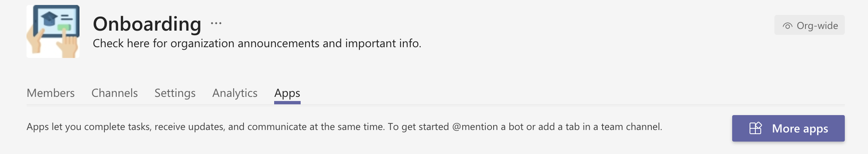The image size is (868, 154).
Task: Click the graduation cap in the team avatar
Action: [x=50, y=18]
